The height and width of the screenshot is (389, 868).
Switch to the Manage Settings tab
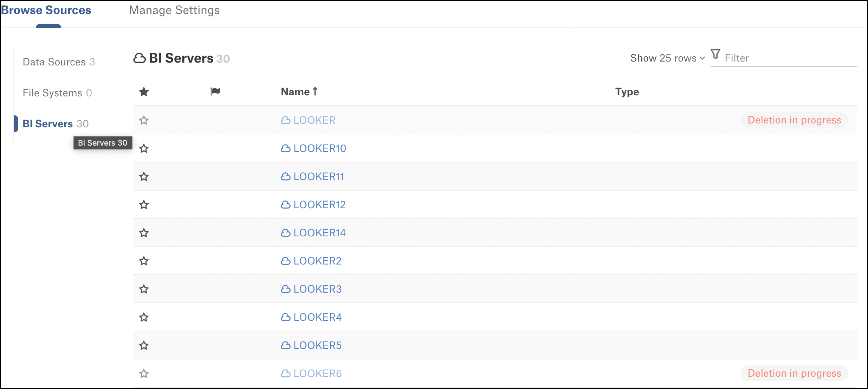tap(174, 10)
